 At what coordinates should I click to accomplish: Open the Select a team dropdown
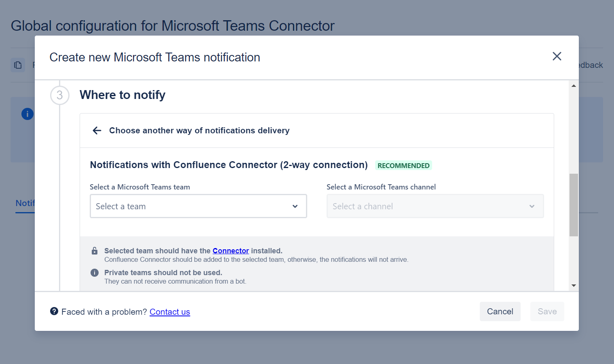(x=198, y=206)
